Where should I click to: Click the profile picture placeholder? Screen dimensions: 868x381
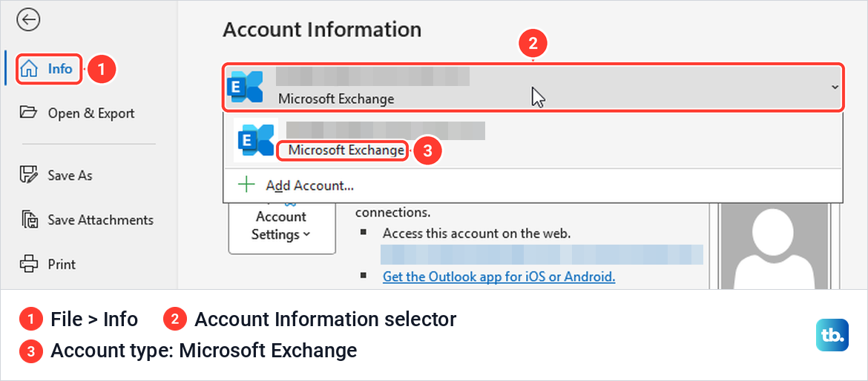pos(774,246)
